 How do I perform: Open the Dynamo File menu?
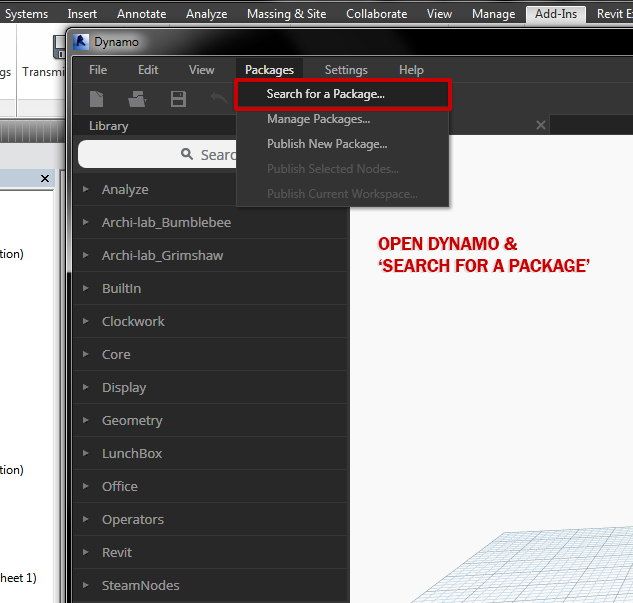[98, 70]
